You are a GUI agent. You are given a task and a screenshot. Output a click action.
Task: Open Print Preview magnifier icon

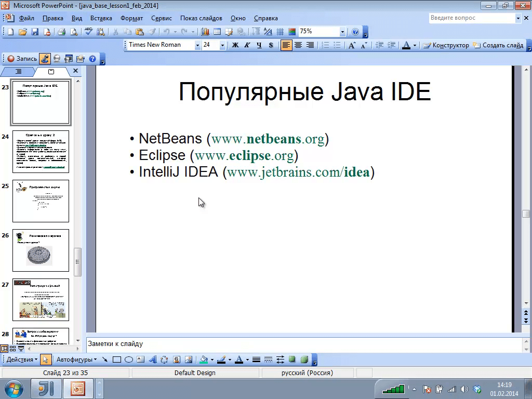[73, 32]
